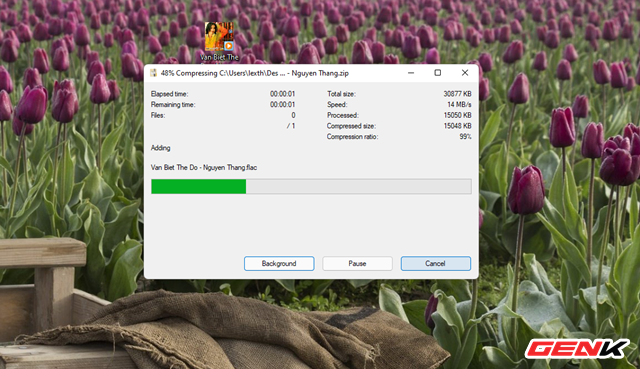This screenshot has width=640, height=369.
Task: Click the 'Speed:' label
Action: point(337,104)
